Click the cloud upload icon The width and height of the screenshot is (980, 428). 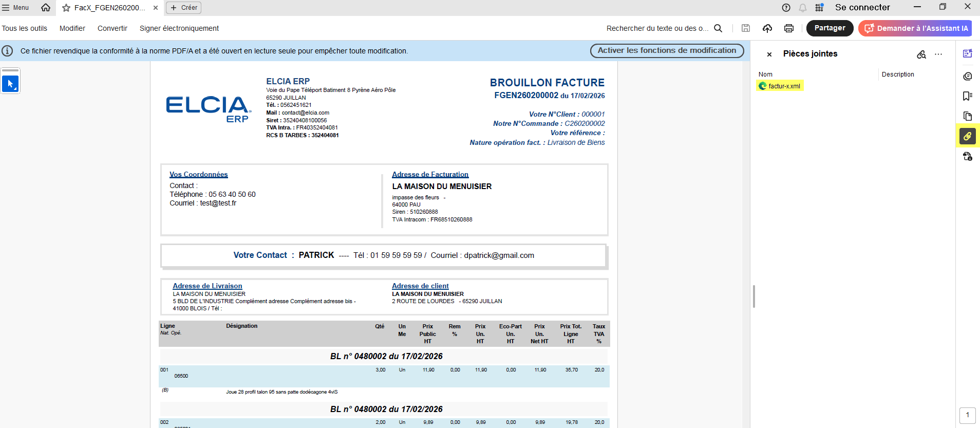click(x=767, y=28)
